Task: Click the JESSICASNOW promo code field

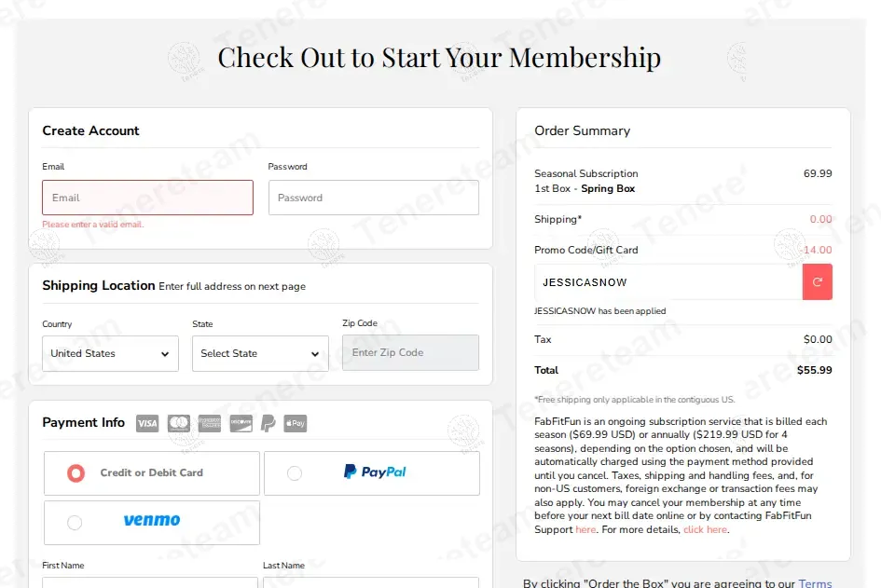Action: (x=668, y=281)
